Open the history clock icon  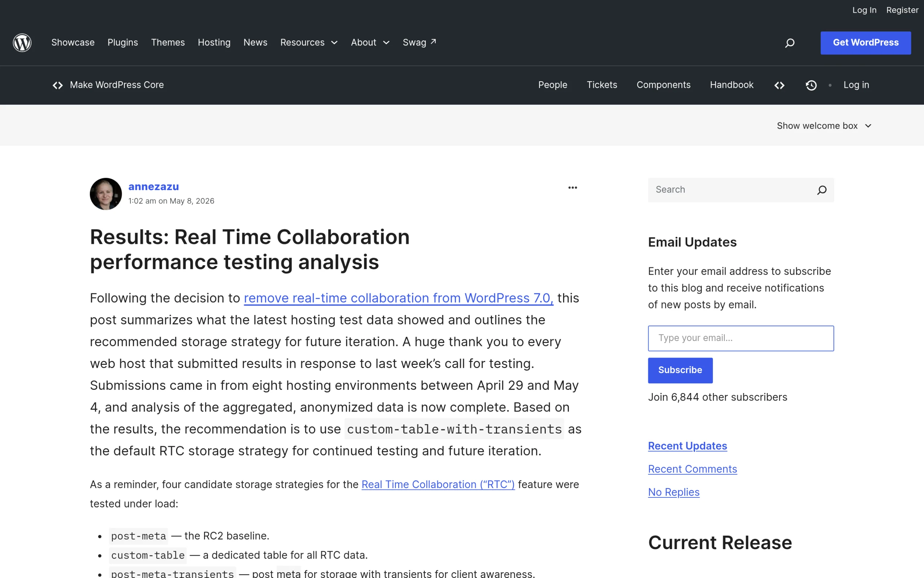[x=811, y=85]
